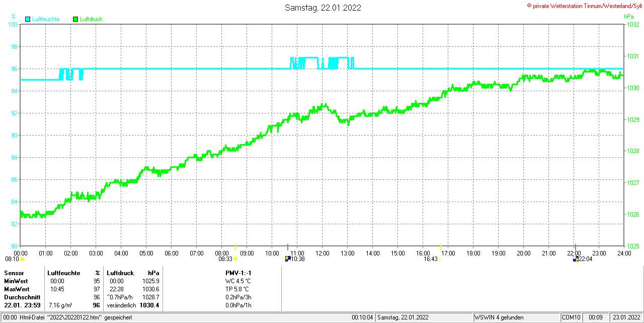
Task: Click the 16:43 sunset time label
Action: coord(431,259)
